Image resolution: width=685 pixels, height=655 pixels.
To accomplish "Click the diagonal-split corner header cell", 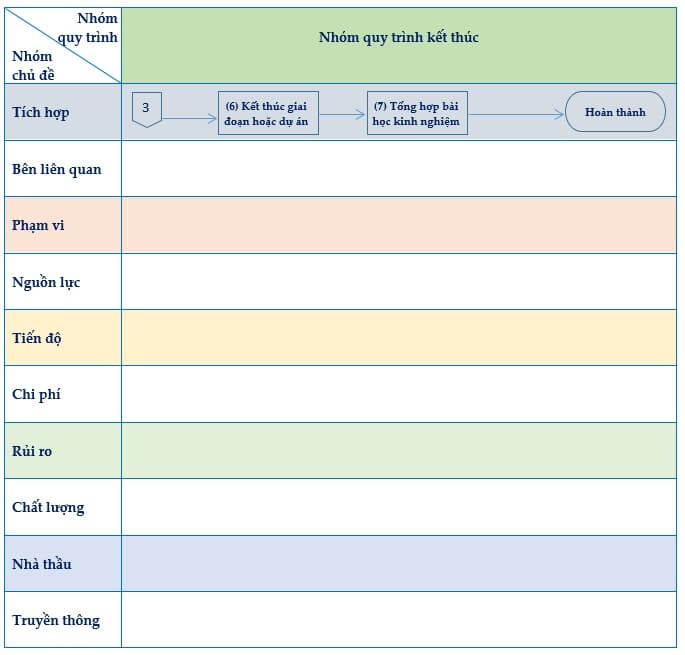I will click(x=62, y=45).
